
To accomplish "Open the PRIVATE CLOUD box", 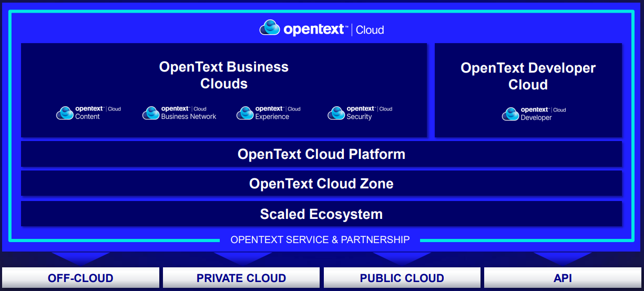I will click(x=241, y=278).
